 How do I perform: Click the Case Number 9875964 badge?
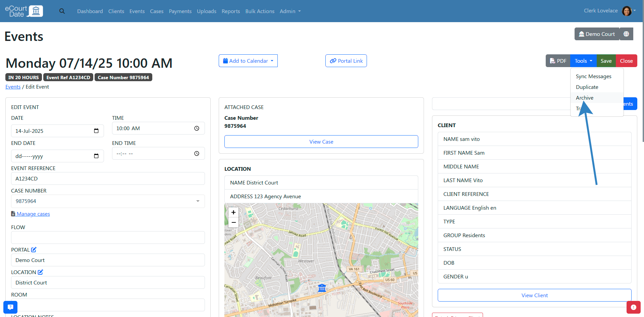[123, 77]
